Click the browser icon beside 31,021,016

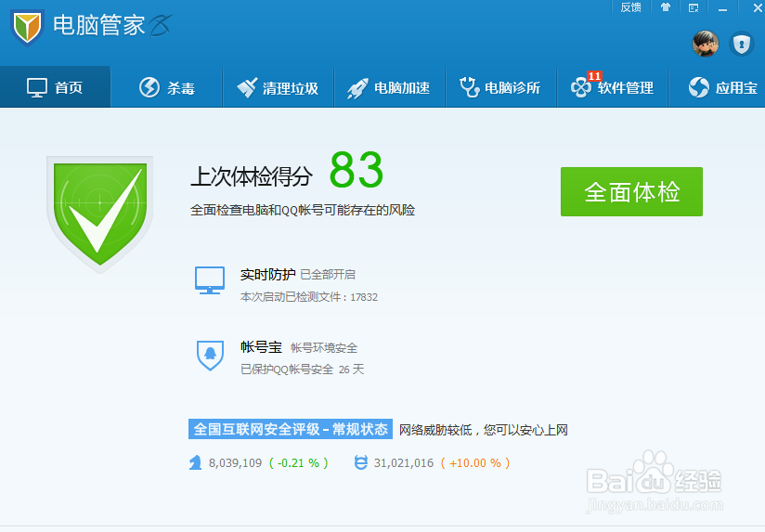(360, 462)
